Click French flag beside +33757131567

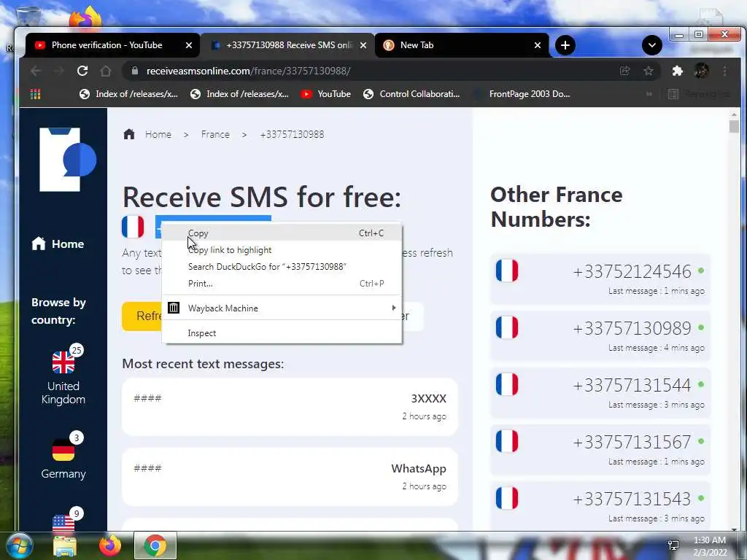[507, 441]
